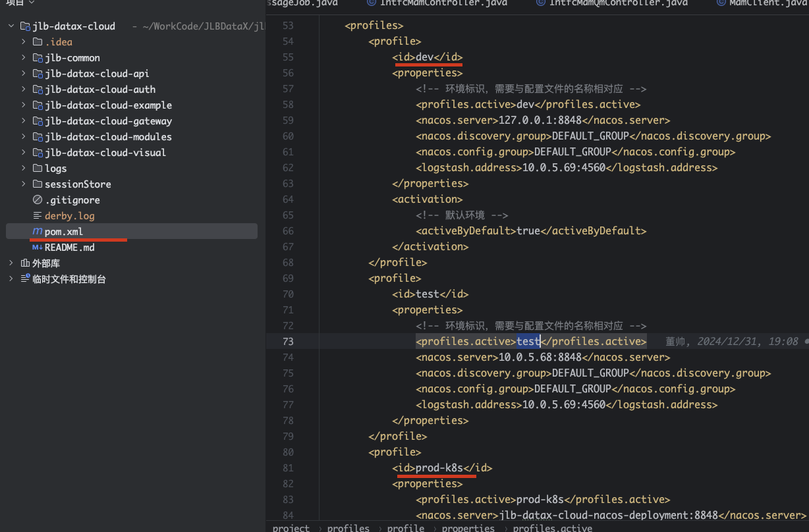The image size is (809, 532).
Task: Expand the jlb-common module folder
Action: tap(24, 58)
